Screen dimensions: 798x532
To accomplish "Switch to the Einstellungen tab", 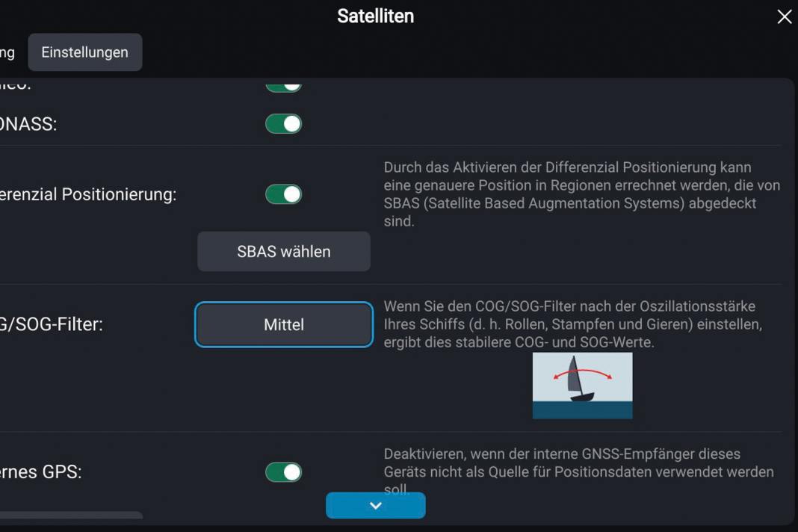I will [84, 52].
